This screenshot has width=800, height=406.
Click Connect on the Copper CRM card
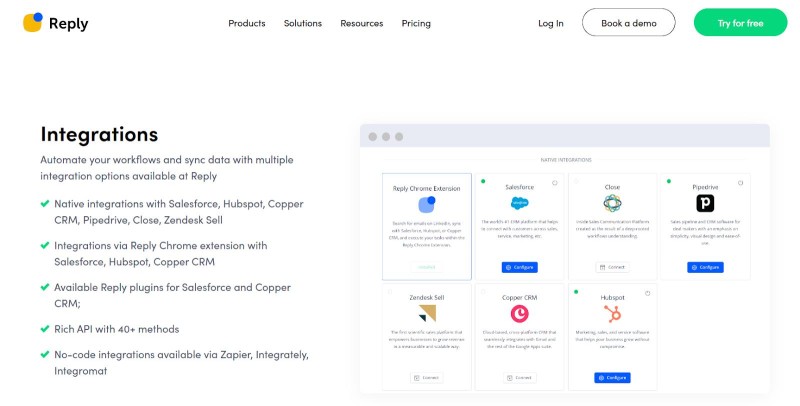click(519, 377)
